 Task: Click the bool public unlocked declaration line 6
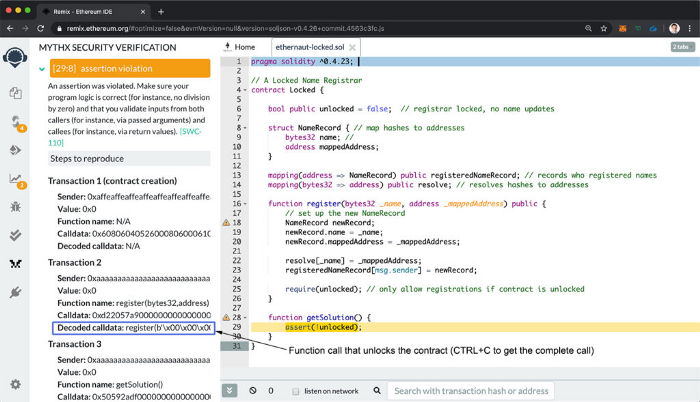329,109
